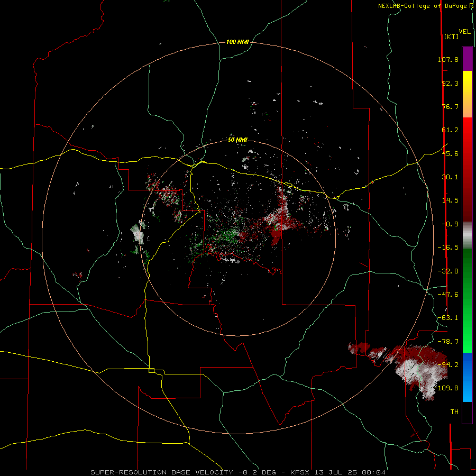
Task: Pick the purple segment of color bar
Action: pyautogui.click(x=467, y=59)
